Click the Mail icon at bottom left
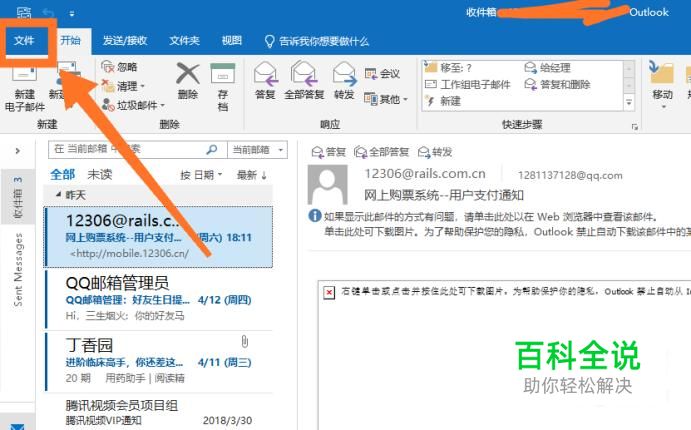Viewport: 691px width, 430px height. tap(18, 426)
